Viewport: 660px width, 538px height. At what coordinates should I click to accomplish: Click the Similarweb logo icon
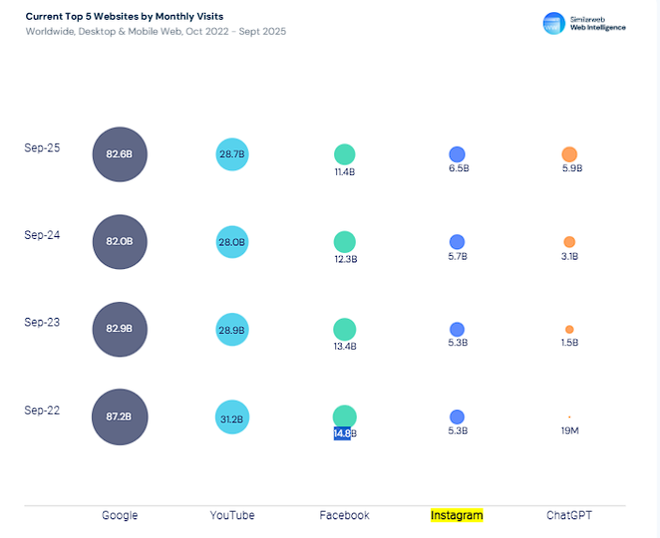tap(553, 23)
